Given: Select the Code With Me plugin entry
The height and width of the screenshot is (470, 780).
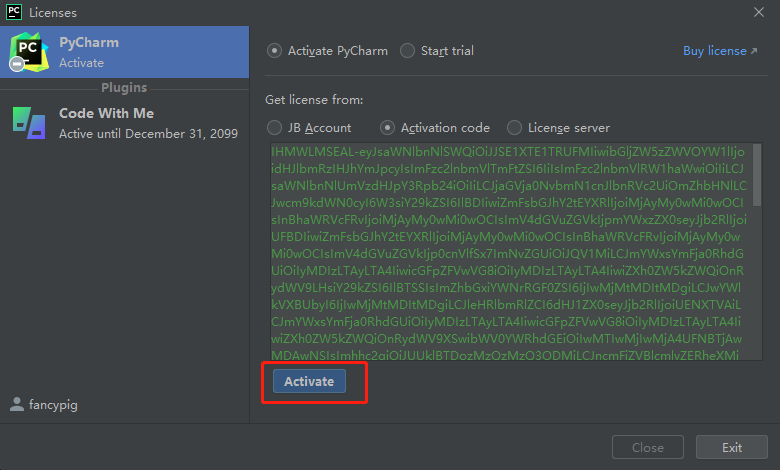Looking at the screenshot, I should (x=125, y=122).
